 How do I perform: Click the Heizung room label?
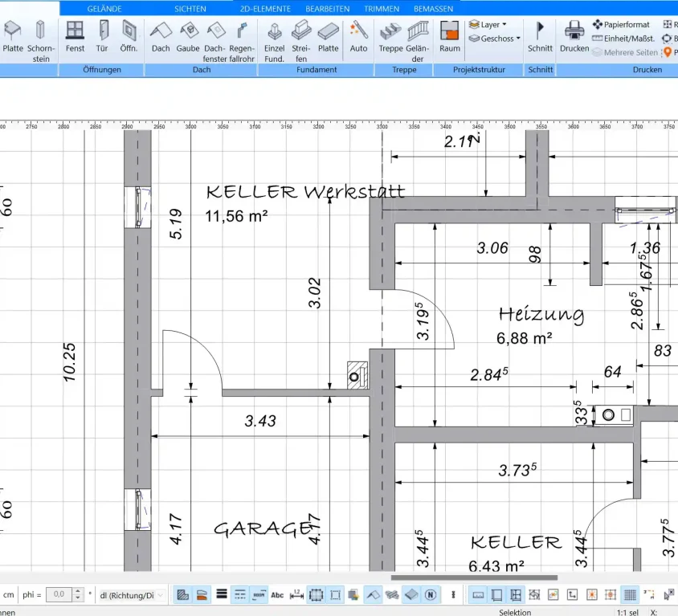click(541, 314)
